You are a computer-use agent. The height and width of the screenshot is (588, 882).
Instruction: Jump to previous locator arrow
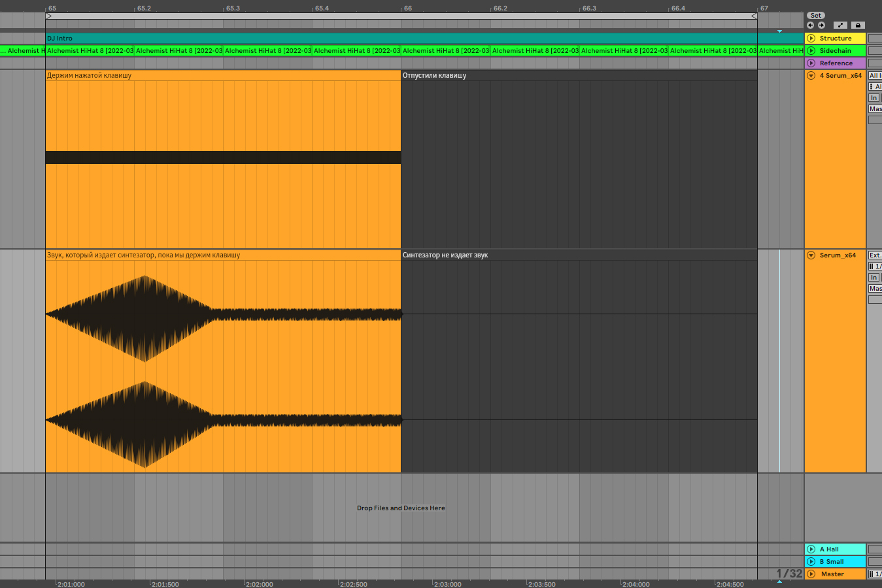[811, 25]
